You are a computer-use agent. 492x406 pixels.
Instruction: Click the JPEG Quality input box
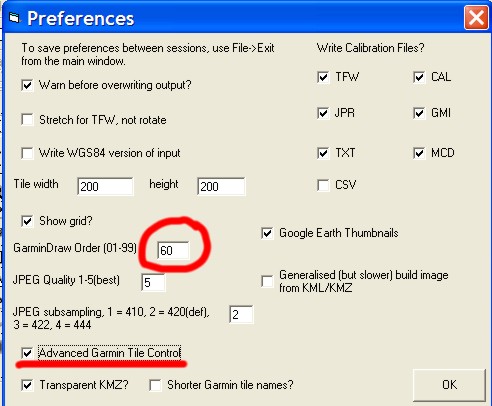[153, 283]
